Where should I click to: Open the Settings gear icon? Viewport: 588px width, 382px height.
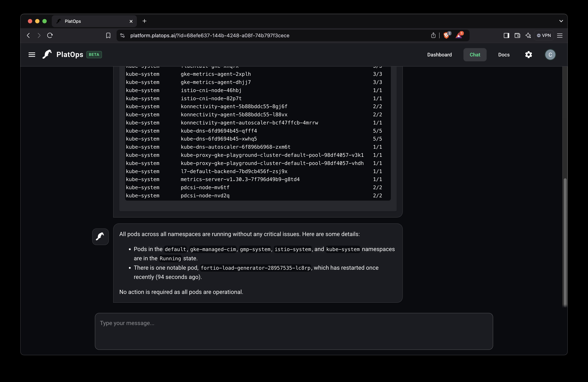[x=528, y=55]
